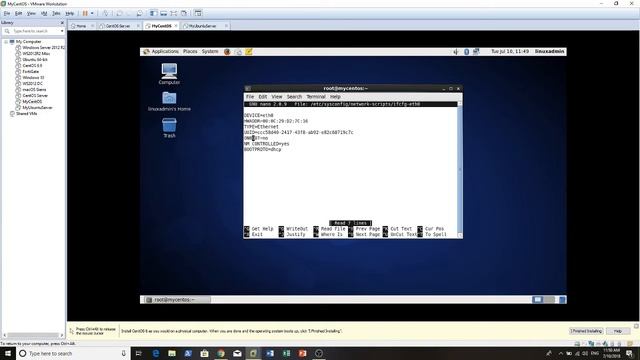Click the Bluetooth icon in GNOME panel
640x360 pixels.
tap(467, 51)
